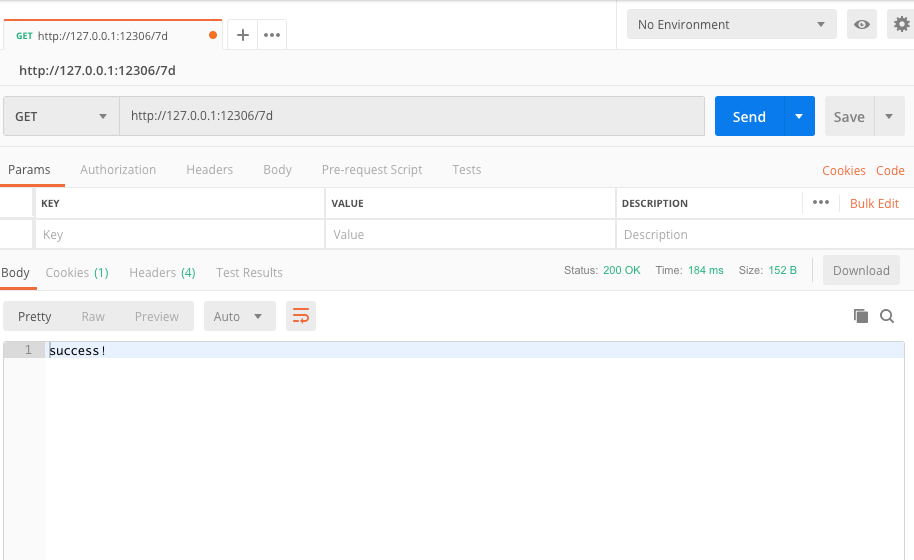Click the blue Send button
914x560 pixels.
[750, 116]
